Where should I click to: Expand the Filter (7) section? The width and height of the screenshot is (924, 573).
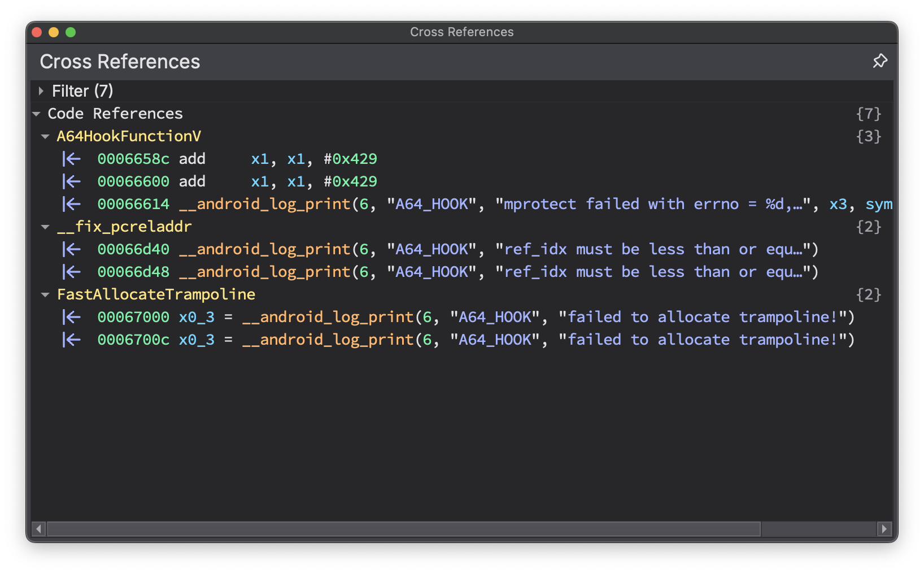[41, 91]
